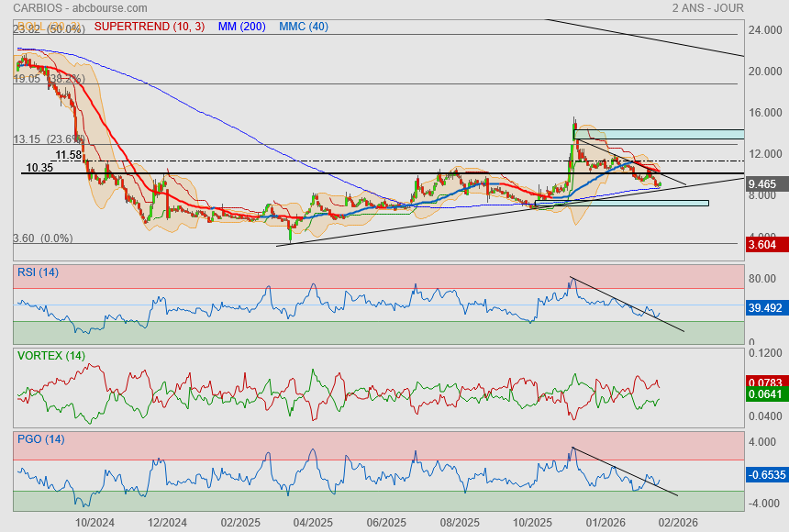Click the 13.15 (23.6%) Fibonacci level label
789x532 pixels.
click(x=49, y=139)
